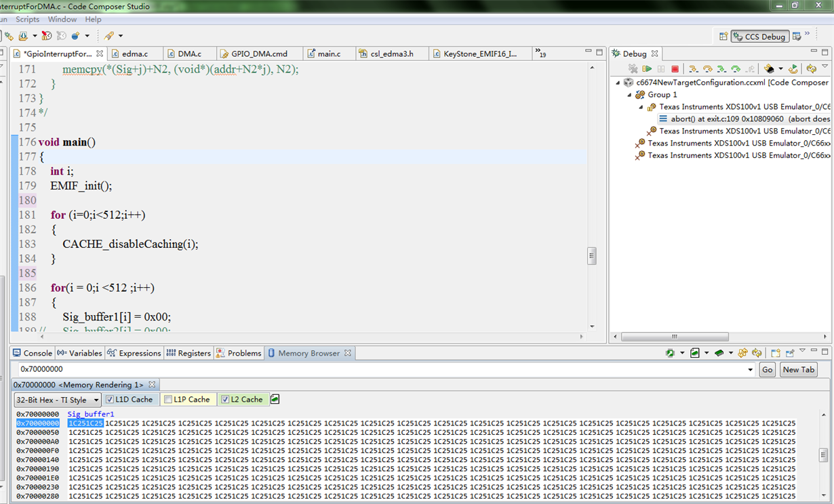Toggle the L1D Cache checkbox
The height and width of the screenshot is (504, 834).
109,400
